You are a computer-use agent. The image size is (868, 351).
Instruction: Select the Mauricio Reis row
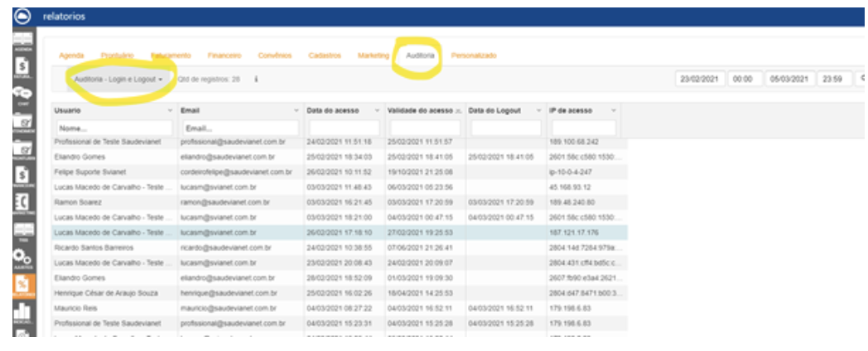pos(340,308)
